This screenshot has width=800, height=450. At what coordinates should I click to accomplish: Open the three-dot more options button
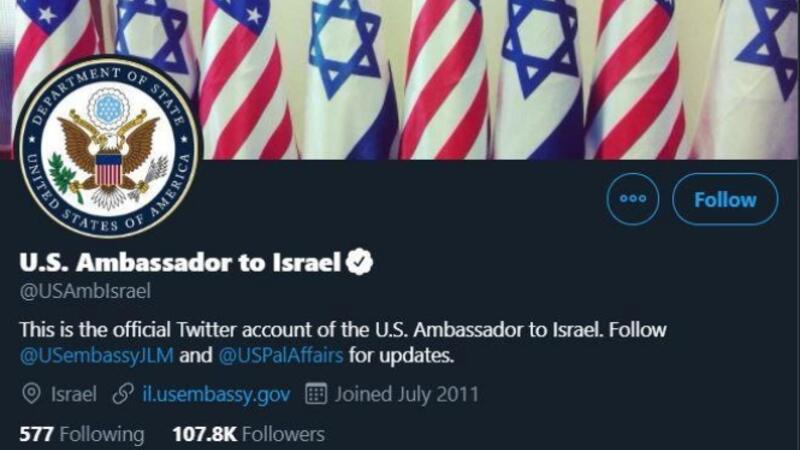pos(633,199)
